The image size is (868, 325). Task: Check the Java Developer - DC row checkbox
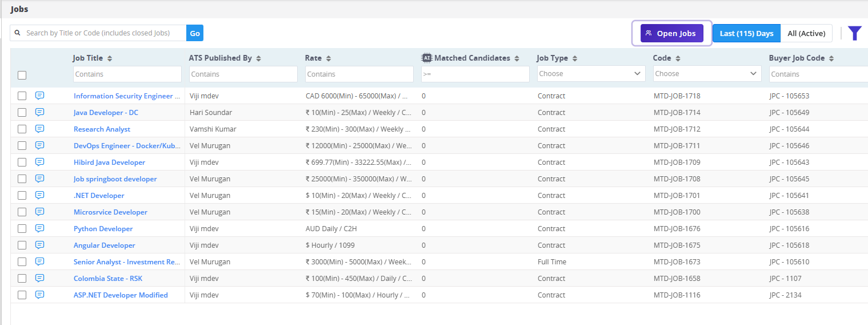[x=22, y=113]
